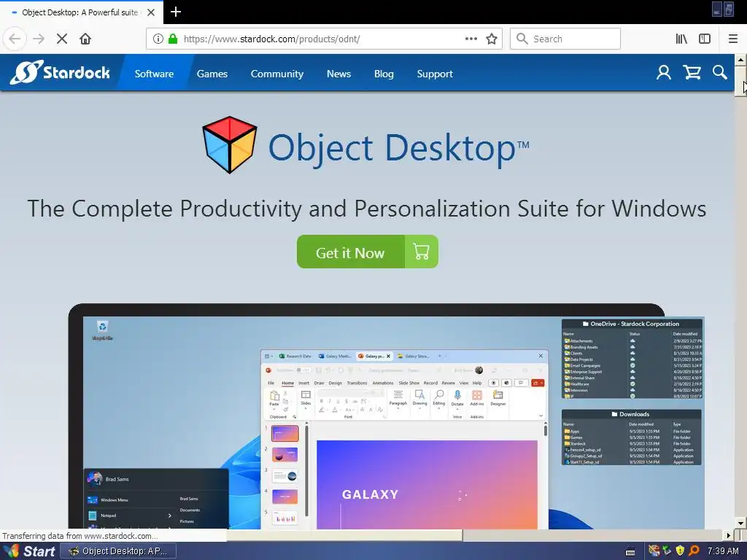
Task: Click the Forward navigation arrow
Action: pos(39,39)
